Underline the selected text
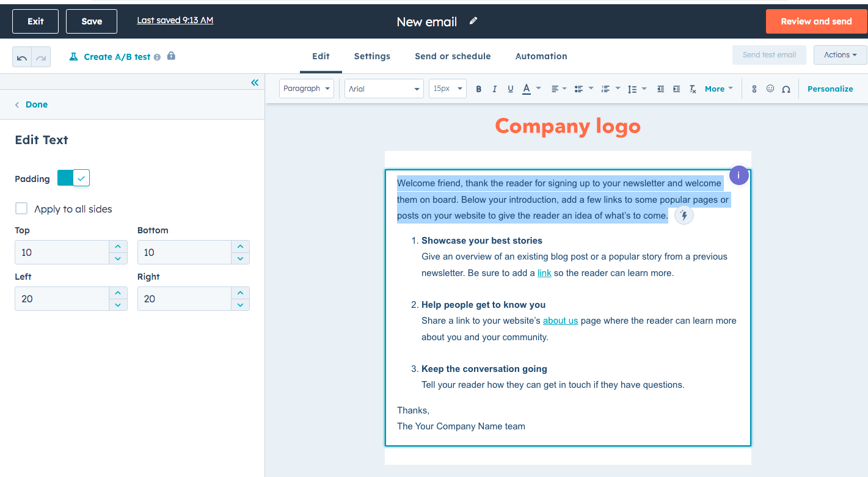868x477 pixels. click(x=510, y=89)
